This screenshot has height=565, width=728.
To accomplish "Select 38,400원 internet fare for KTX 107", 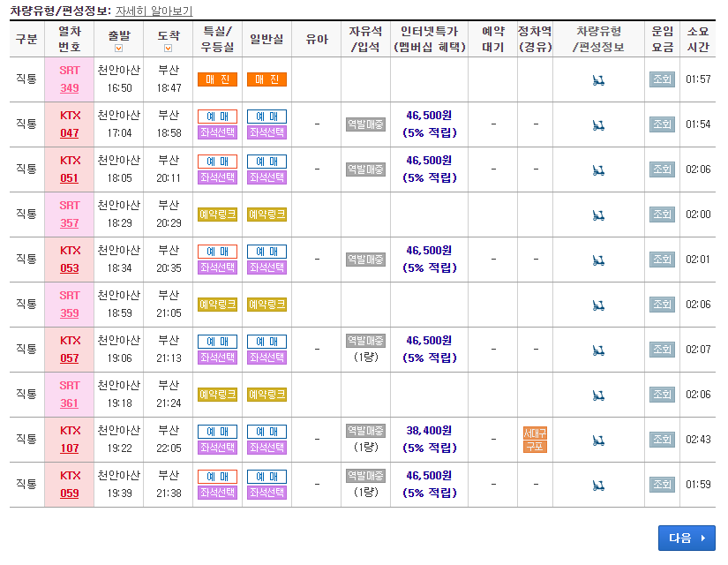I will coord(429,431).
